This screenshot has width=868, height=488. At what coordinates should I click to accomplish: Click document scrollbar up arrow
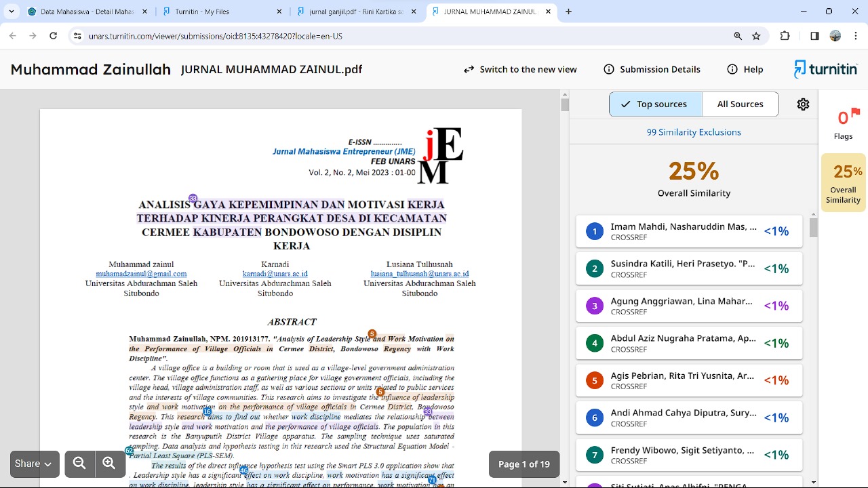point(564,95)
